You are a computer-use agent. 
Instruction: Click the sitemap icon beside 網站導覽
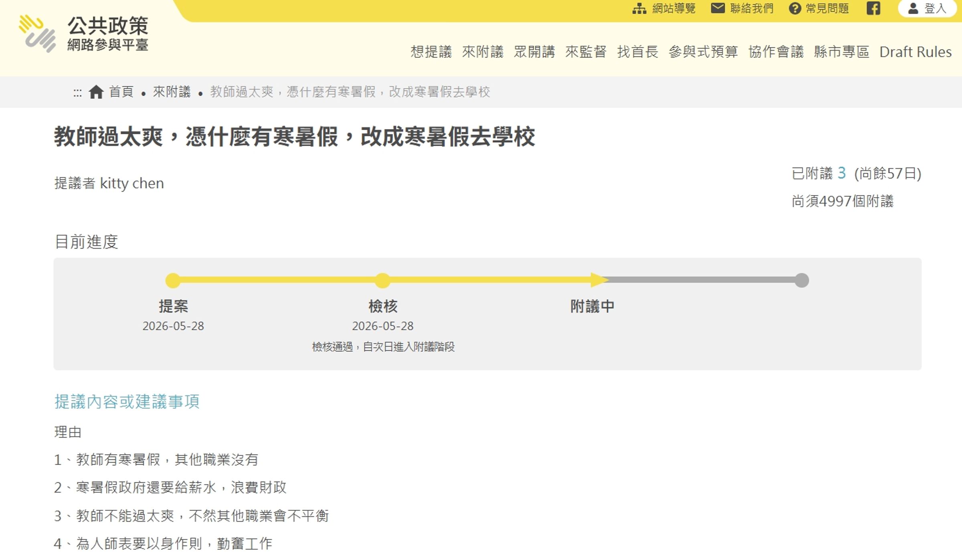[639, 8]
